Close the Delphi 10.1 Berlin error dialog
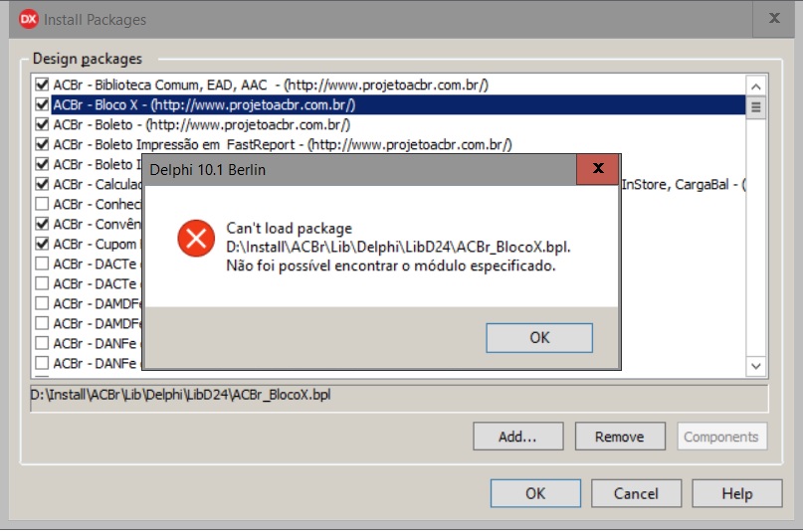This screenshot has height=532, width=803. [598, 169]
